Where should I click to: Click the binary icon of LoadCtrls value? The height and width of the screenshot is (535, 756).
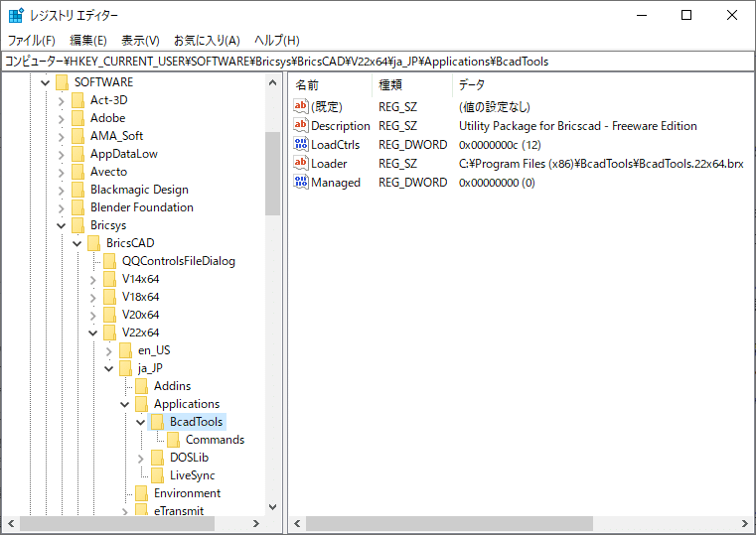tap(301, 145)
